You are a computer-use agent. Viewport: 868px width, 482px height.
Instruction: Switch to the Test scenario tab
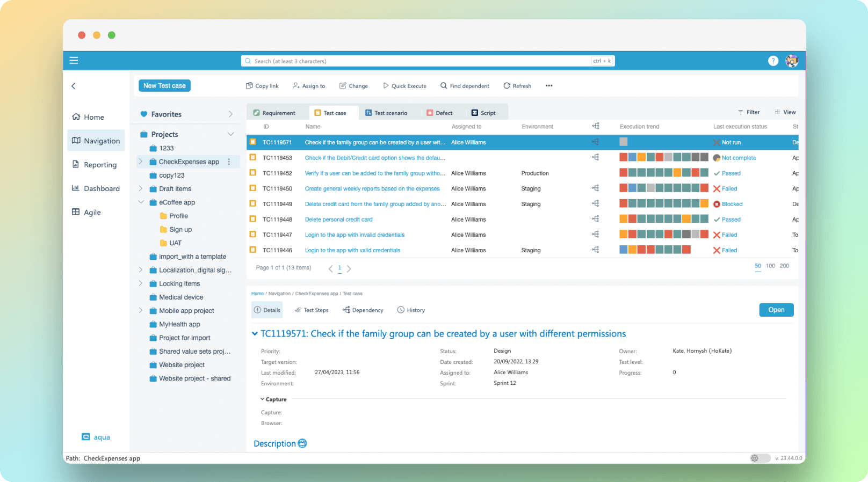[x=386, y=113]
